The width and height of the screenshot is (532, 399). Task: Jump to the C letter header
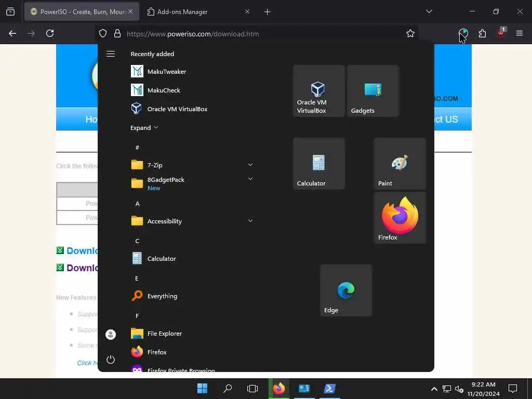137,241
